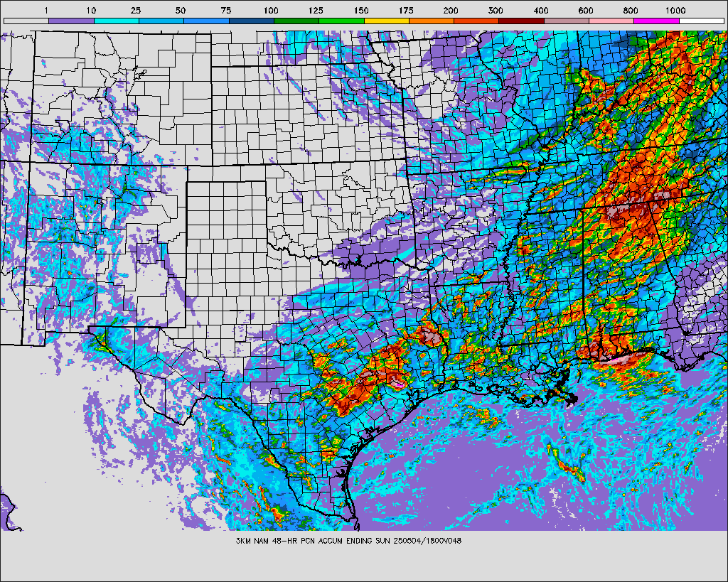728x582 pixels.
Task: Click the legend label 50
Action: pyautogui.click(x=181, y=10)
